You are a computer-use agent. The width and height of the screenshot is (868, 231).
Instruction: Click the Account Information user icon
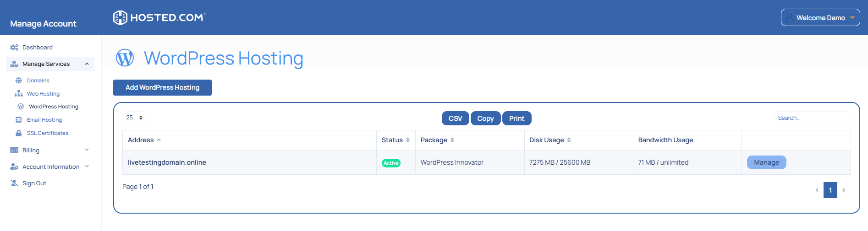pyautogui.click(x=14, y=167)
